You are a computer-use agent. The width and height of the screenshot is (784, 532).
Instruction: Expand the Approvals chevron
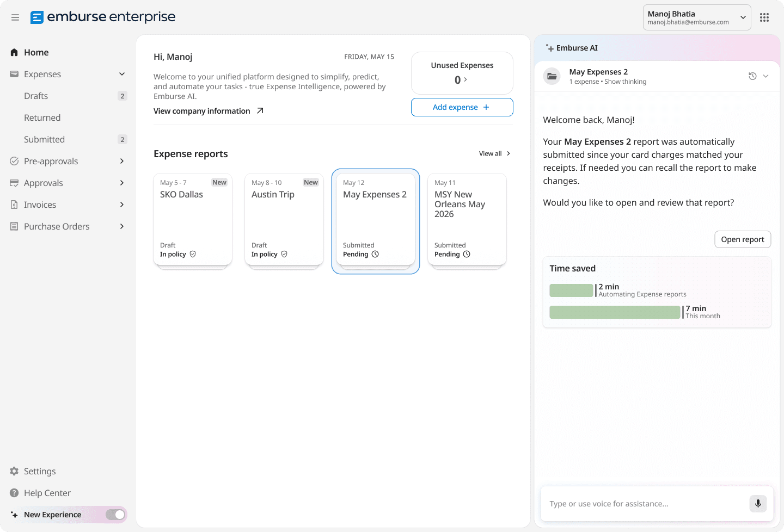[122, 183]
